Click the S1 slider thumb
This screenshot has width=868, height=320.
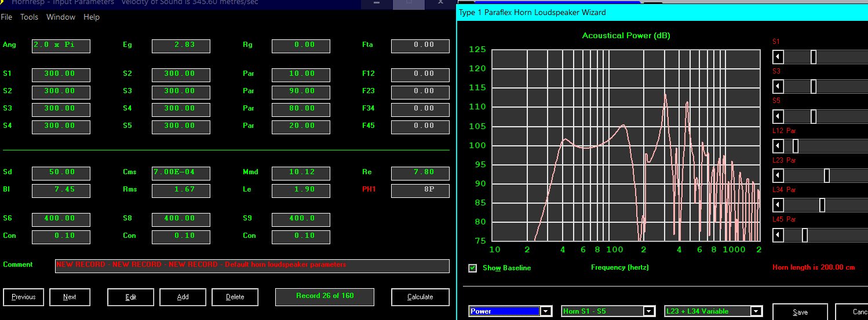[814, 57]
